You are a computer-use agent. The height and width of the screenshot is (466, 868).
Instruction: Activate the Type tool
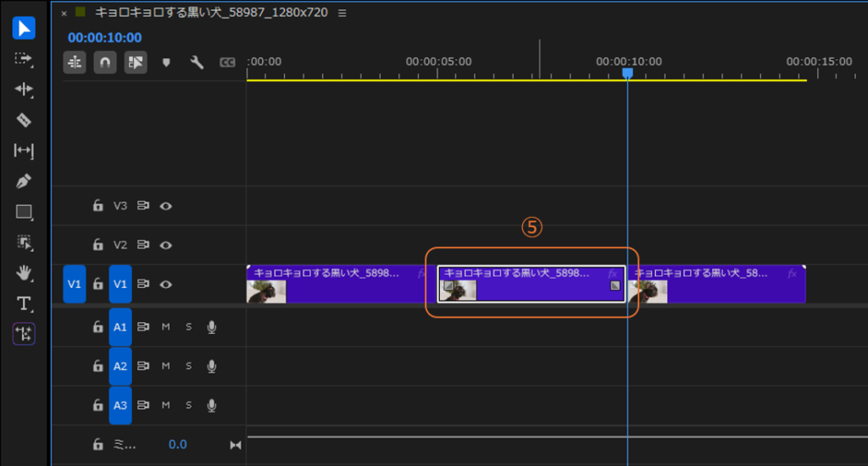pyautogui.click(x=24, y=303)
